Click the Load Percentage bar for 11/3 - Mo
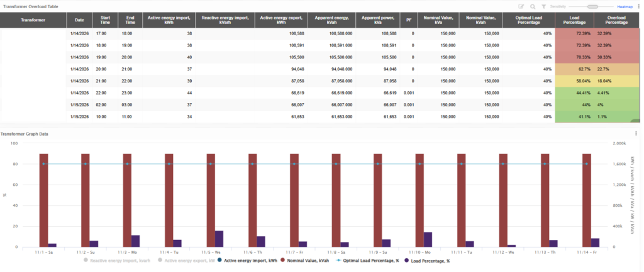The height and width of the screenshot is (272, 644). (136, 241)
